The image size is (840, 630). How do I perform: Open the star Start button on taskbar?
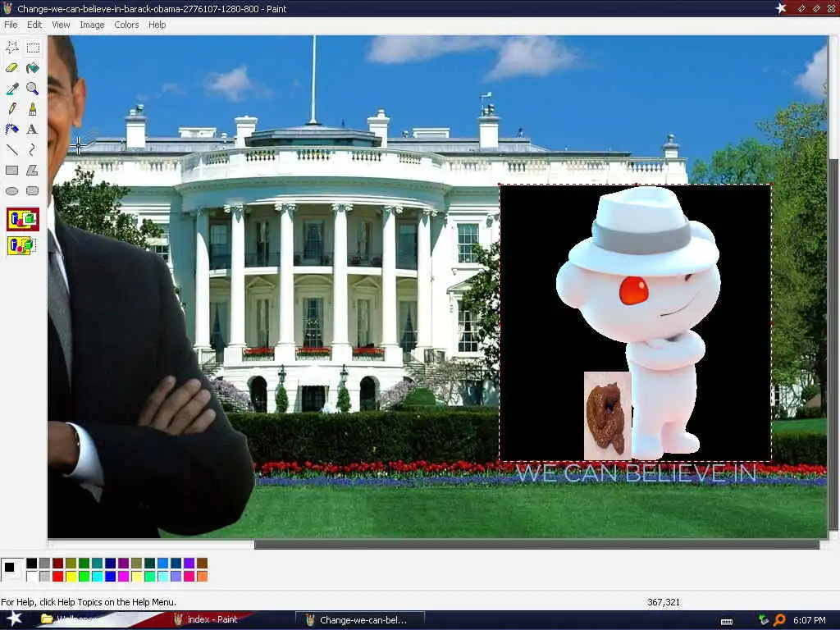coord(14,619)
